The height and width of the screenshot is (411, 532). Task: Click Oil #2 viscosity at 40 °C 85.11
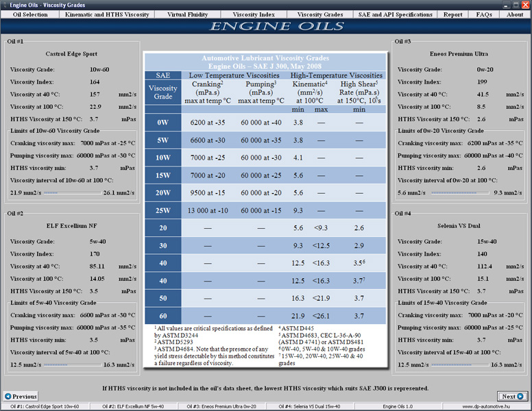(x=97, y=266)
